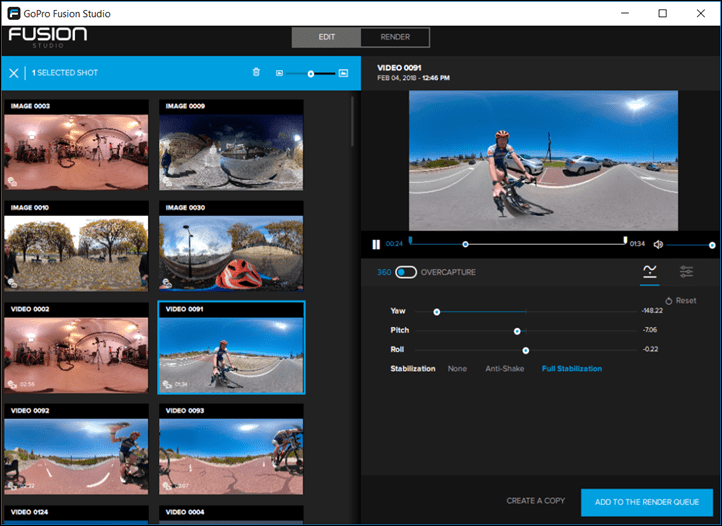Image resolution: width=722 pixels, height=526 pixels.
Task: Click volume slider handle
Action: click(x=712, y=245)
